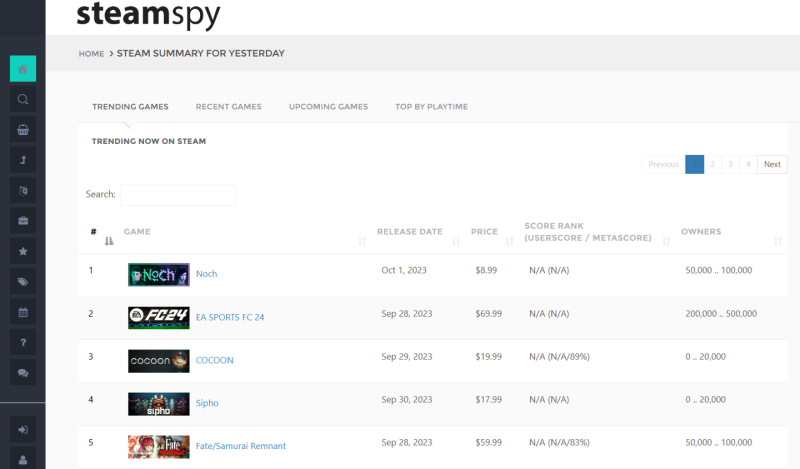The image size is (800, 469).
Task: Click the COCOON game thumbnail
Action: [158, 360]
